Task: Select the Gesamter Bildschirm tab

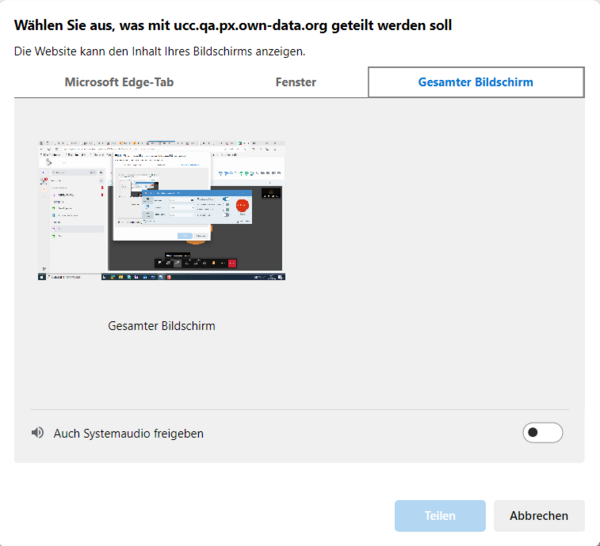Action: click(476, 82)
